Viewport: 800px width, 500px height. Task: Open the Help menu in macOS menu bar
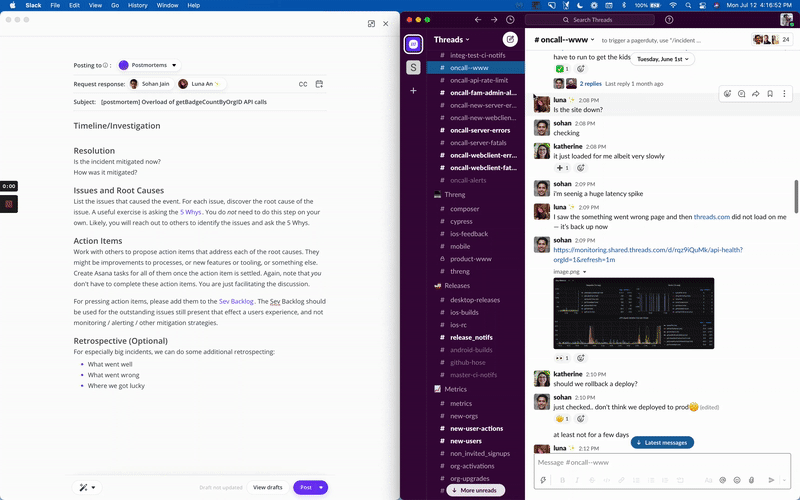[193, 5]
